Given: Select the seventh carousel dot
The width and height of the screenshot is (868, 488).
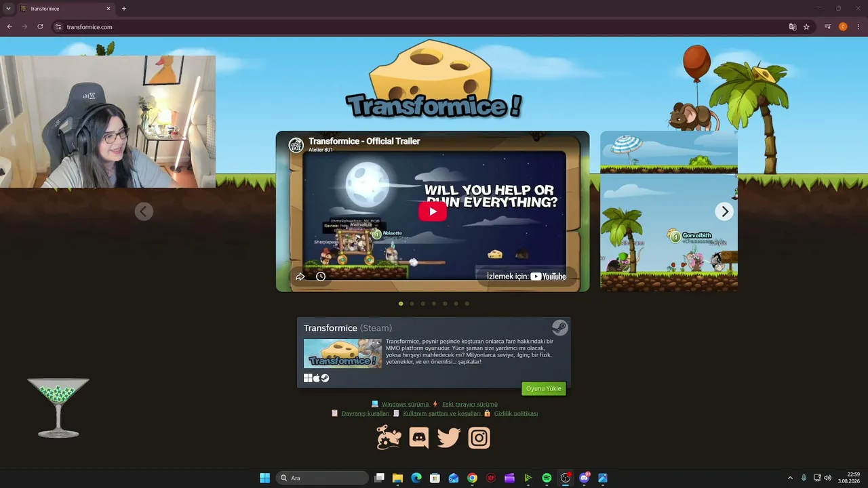Looking at the screenshot, I should pyautogui.click(x=467, y=304).
